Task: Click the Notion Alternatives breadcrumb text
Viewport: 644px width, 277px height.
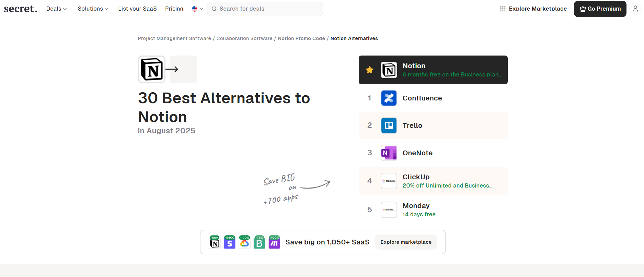Action: click(x=354, y=38)
